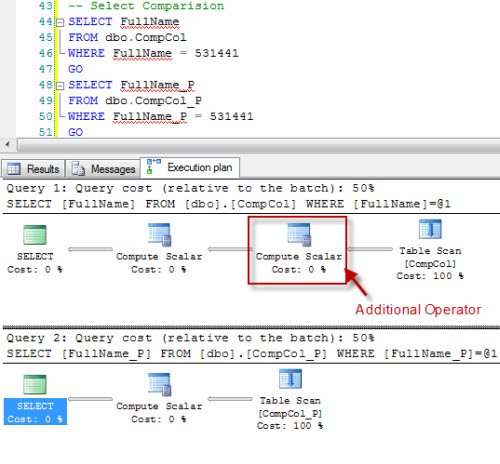The image size is (500, 464).
Task: Click Query 1 SQL text 'SELECT [FullName] FROM'
Action: coord(91,204)
